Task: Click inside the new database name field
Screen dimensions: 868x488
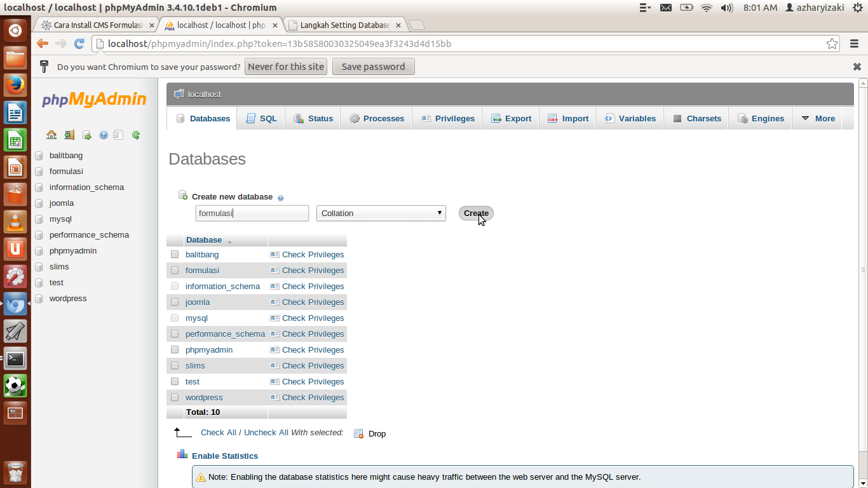Action: pos(252,213)
